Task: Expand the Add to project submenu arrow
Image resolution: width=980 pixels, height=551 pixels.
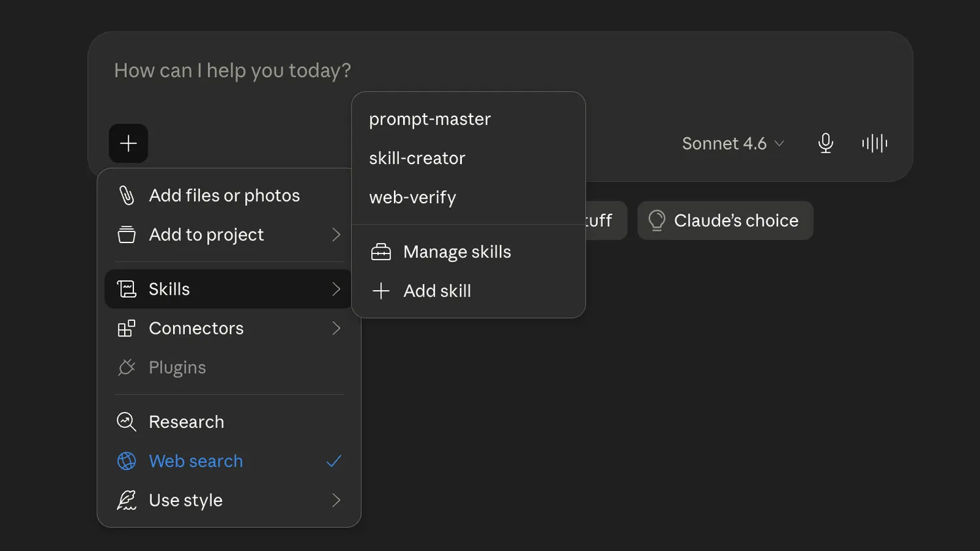Action: pos(336,235)
